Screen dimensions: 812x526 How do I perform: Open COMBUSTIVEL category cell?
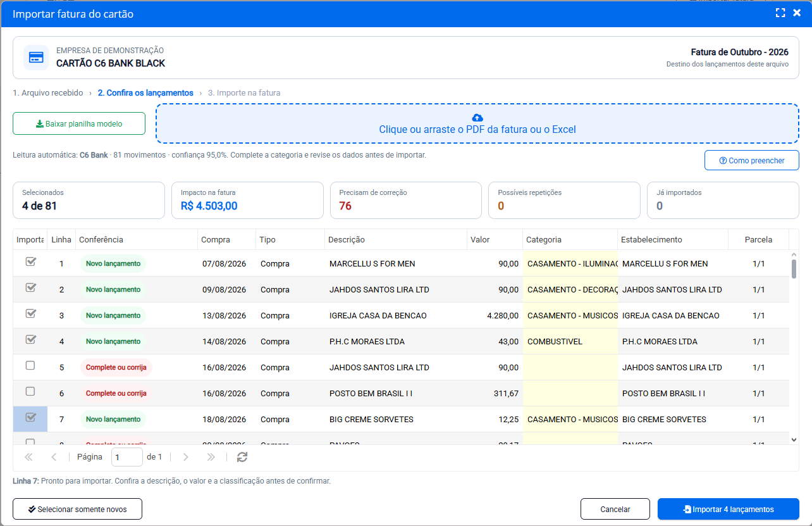[x=570, y=341]
